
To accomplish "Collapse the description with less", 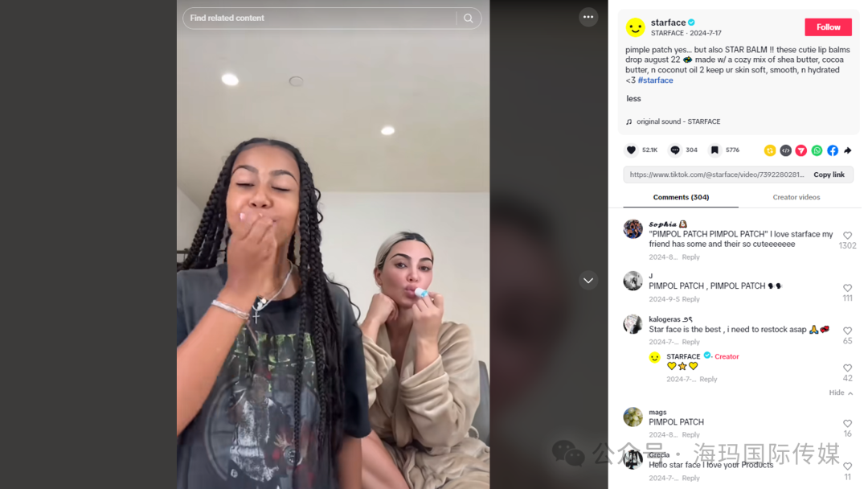I will [633, 99].
